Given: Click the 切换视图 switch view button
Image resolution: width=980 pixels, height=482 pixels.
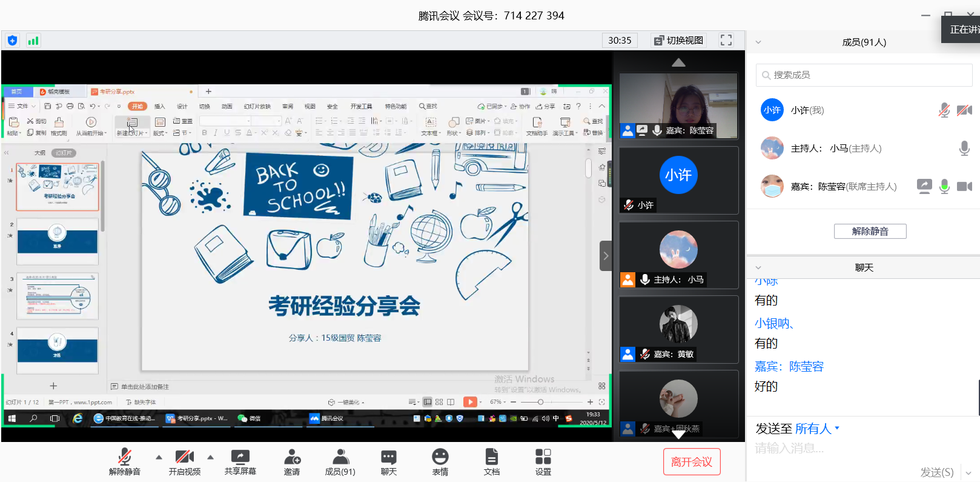Looking at the screenshot, I should coord(678,41).
